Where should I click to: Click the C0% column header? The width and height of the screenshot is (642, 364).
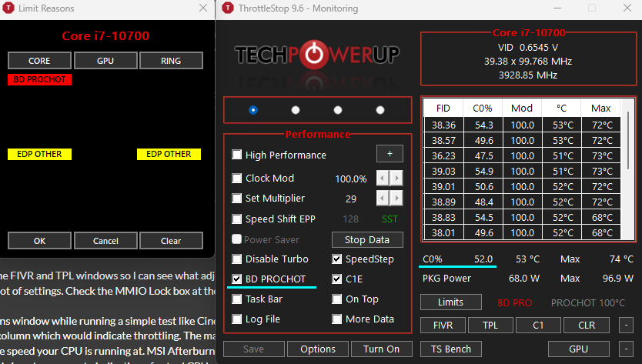[483, 108]
